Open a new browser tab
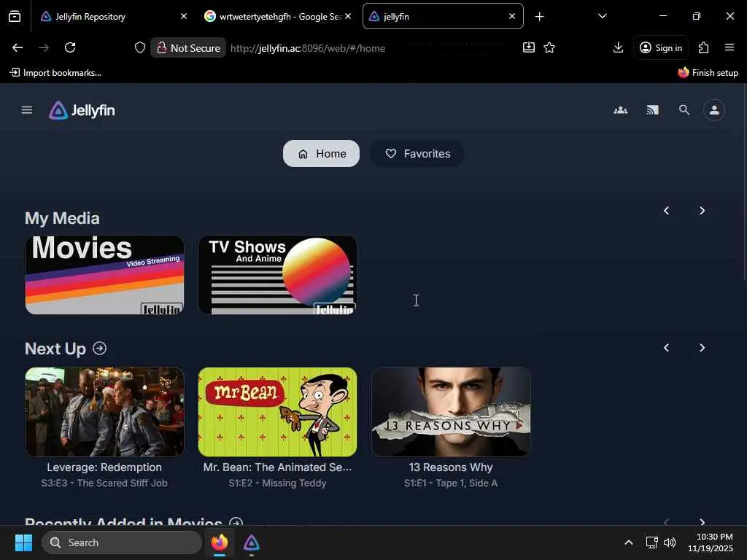The width and height of the screenshot is (747, 560). 539,17
